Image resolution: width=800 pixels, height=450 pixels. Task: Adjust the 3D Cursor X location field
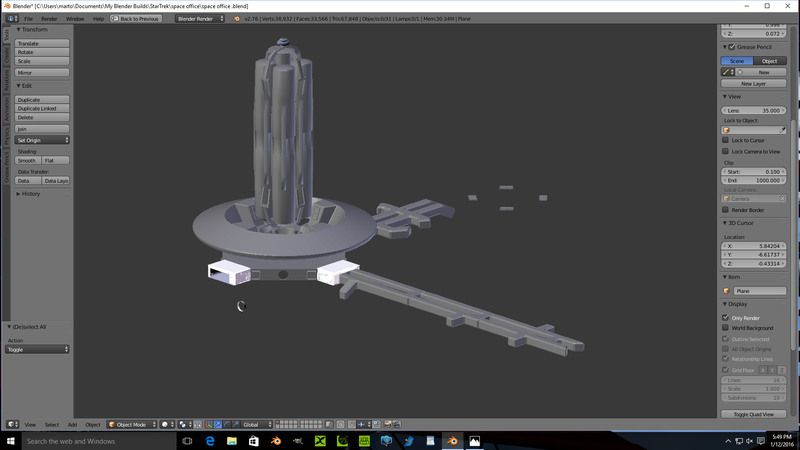point(754,246)
